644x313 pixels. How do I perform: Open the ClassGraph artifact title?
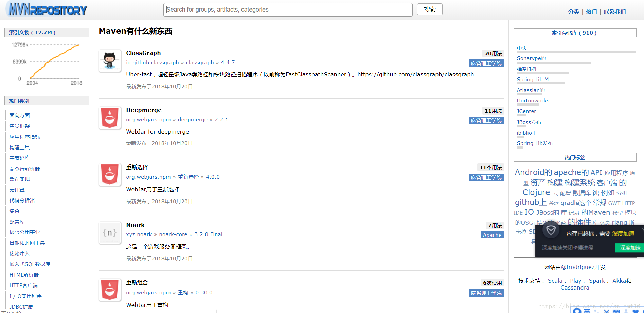[143, 53]
